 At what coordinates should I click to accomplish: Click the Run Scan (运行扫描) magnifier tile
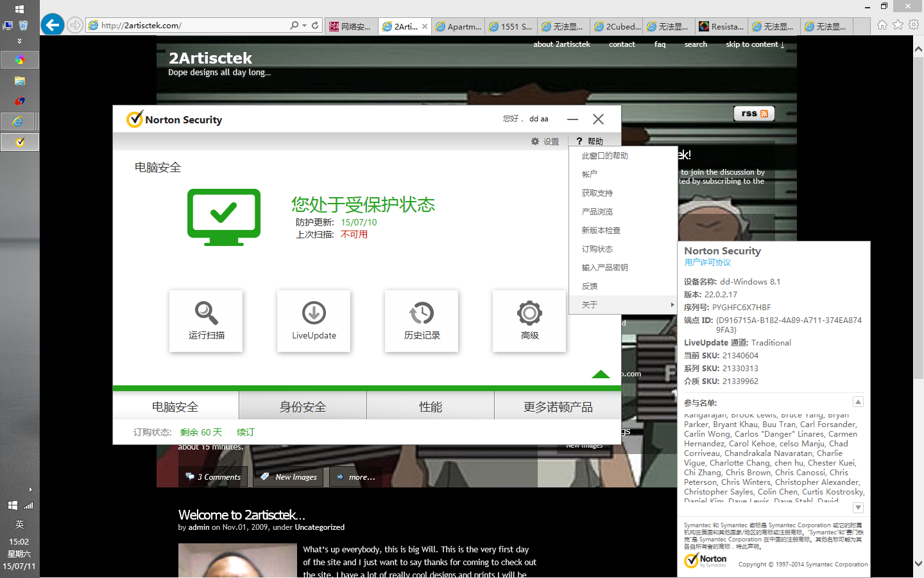point(206,320)
